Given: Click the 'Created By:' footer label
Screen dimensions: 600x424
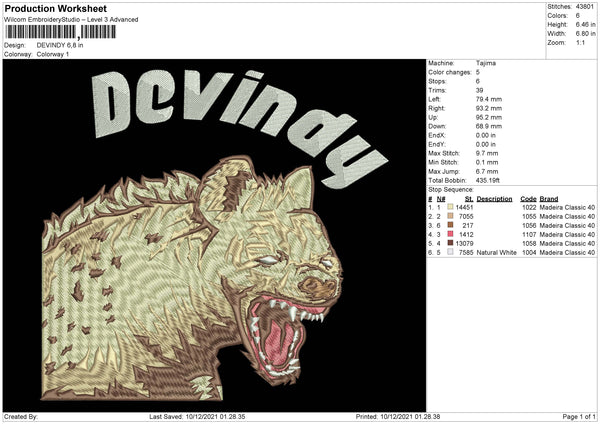Looking at the screenshot, I should point(21,416).
